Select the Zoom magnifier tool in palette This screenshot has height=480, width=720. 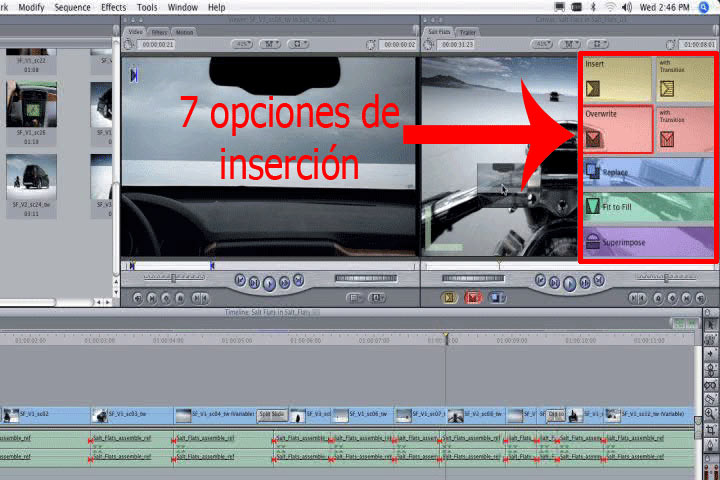tap(711, 413)
